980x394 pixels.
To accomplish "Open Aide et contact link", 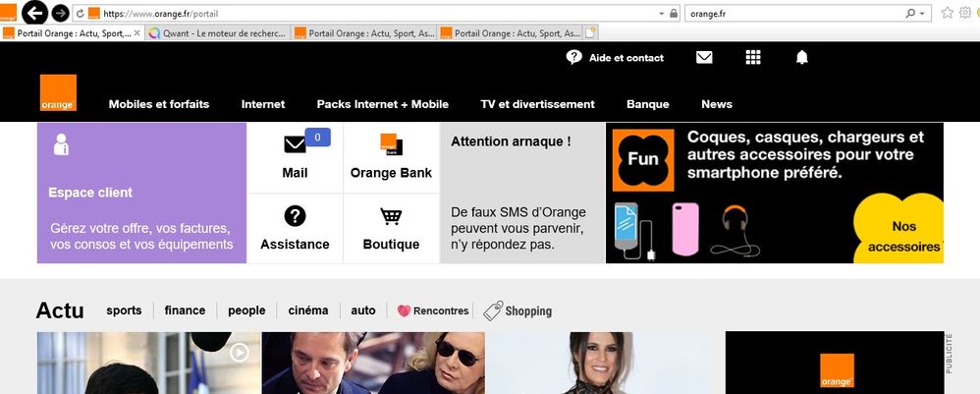I will click(x=626, y=58).
